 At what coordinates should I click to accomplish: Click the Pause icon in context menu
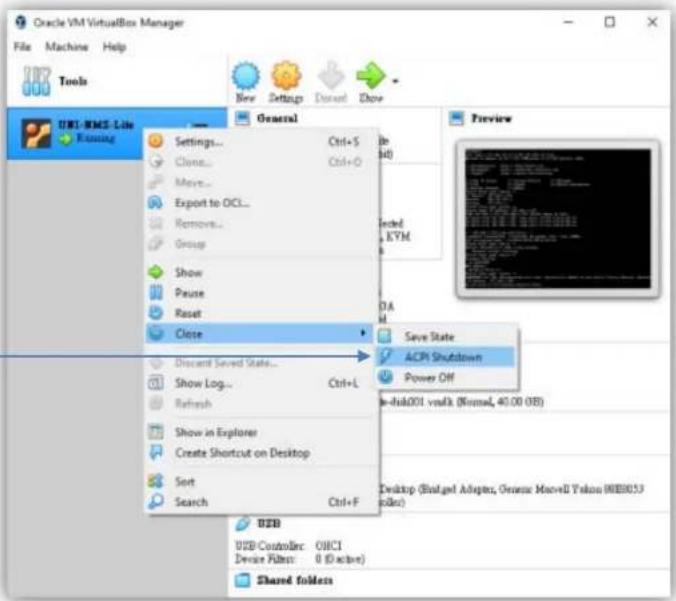tap(156, 293)
